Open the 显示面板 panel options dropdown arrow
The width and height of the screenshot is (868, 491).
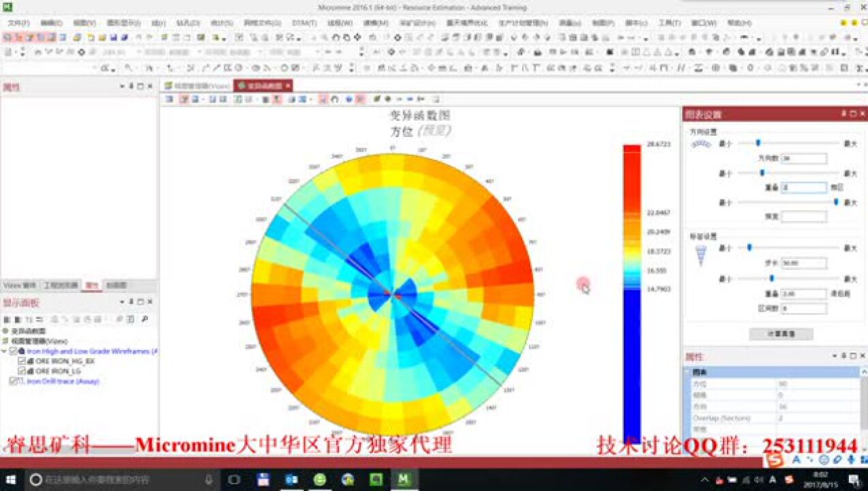click(123, 302)
